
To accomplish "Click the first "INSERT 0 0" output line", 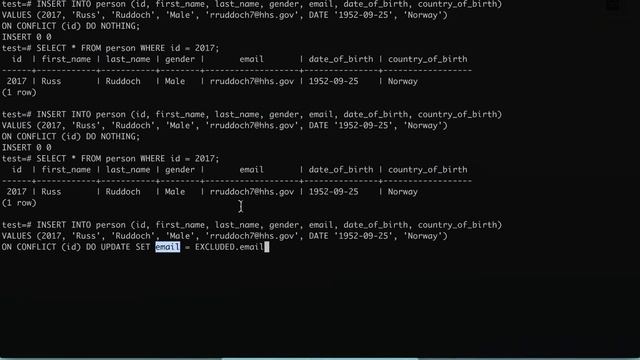I will coord(27,37).
